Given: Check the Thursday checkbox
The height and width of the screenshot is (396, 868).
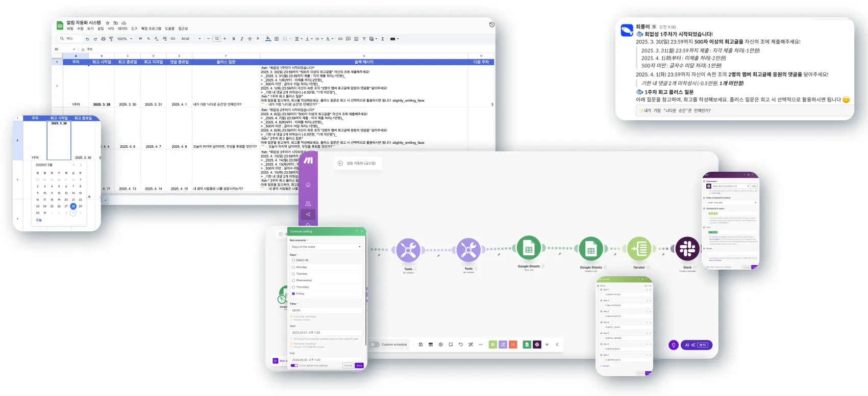Looking at the screenshot, I should 293,287.
